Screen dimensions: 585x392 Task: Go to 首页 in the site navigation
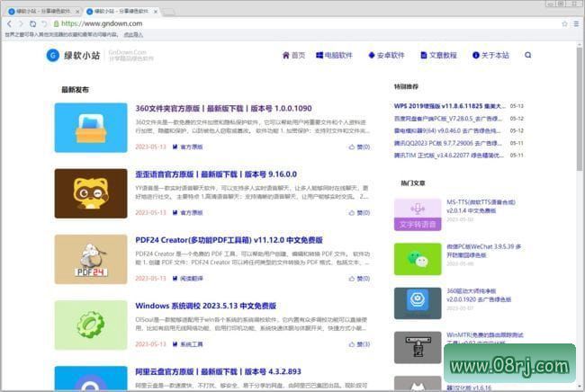coord(293,56)
